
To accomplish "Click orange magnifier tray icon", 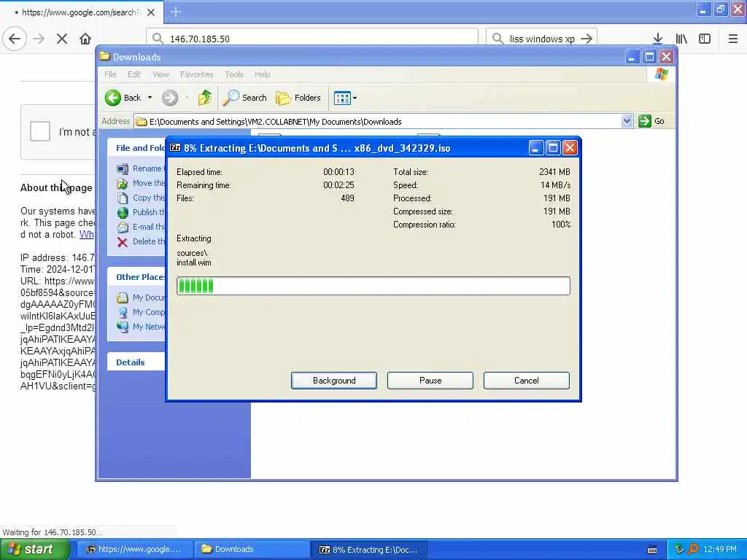I will pyautogui.click(x=693, y=550).
